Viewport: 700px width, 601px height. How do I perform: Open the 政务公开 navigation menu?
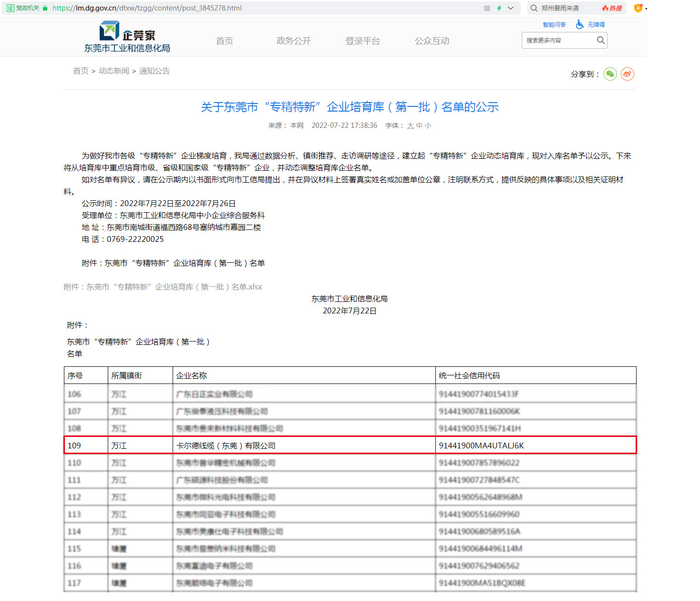click(293, 41)
